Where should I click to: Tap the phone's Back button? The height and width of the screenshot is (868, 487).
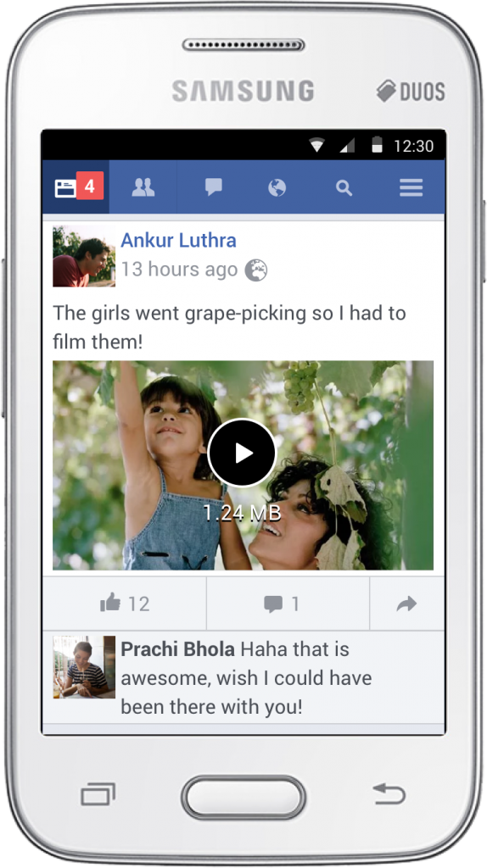(389, 793)
